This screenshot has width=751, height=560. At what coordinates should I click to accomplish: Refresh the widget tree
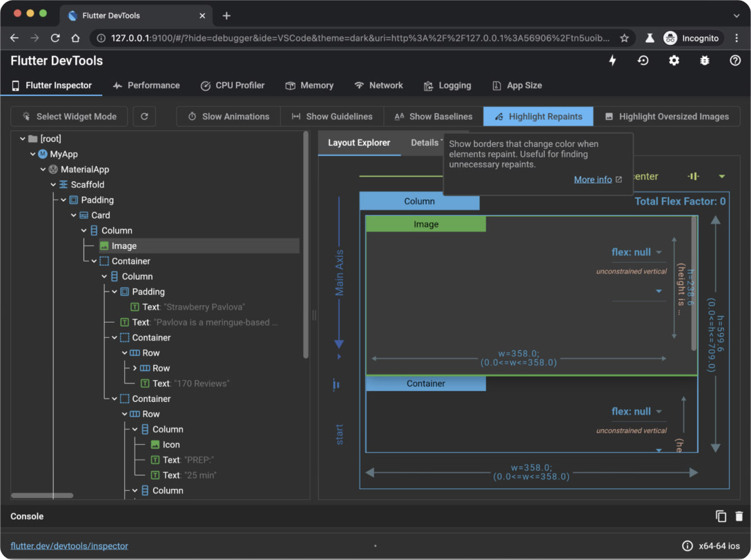click(144, 117)
